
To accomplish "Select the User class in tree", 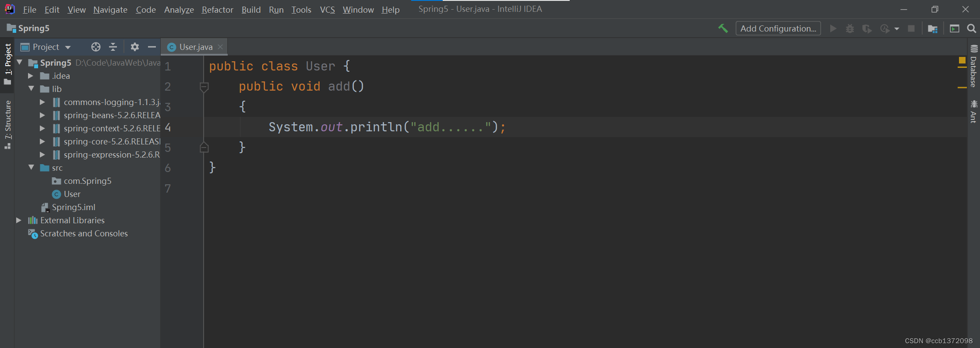I will (72, 194).
